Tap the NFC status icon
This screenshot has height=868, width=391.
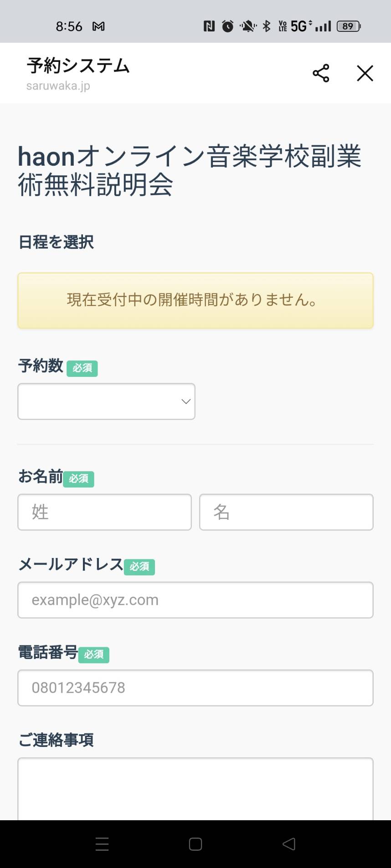(209, 26)
